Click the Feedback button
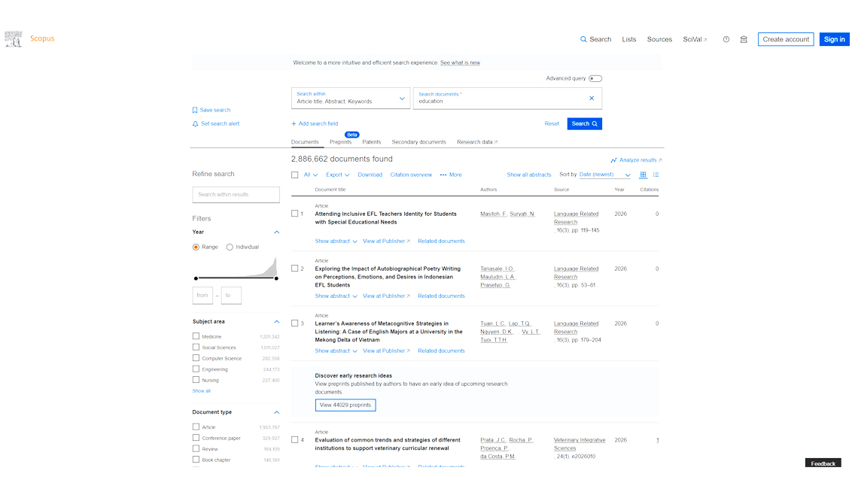Screen dimensions: 858x504 point(823,463)
